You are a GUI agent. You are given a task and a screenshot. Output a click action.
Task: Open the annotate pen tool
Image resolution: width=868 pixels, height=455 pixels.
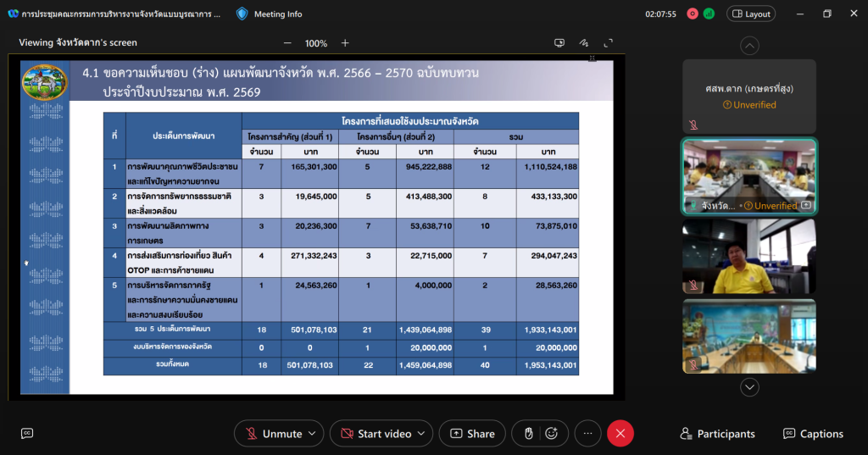[583, 43]
